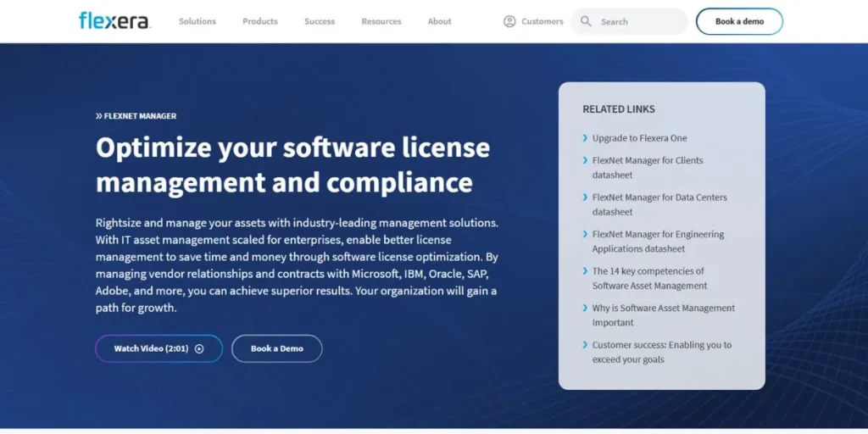Click chevron beside Upgrade to Flexera One
The height and width of the screenshot is (434, 868).
(585, 138)
